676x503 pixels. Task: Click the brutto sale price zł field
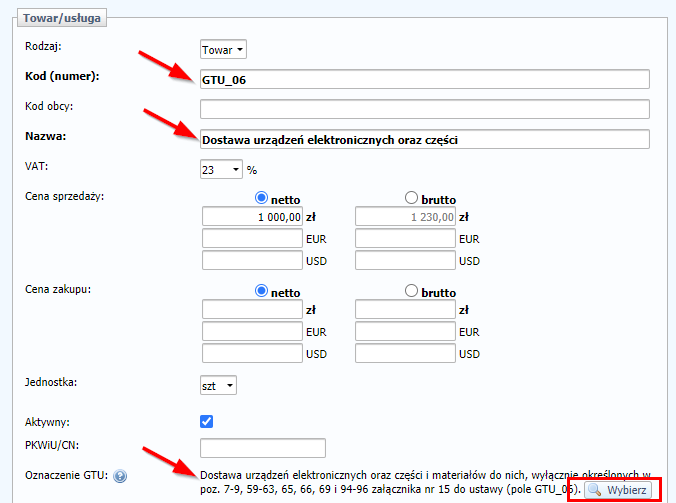(x=405, y=217)
